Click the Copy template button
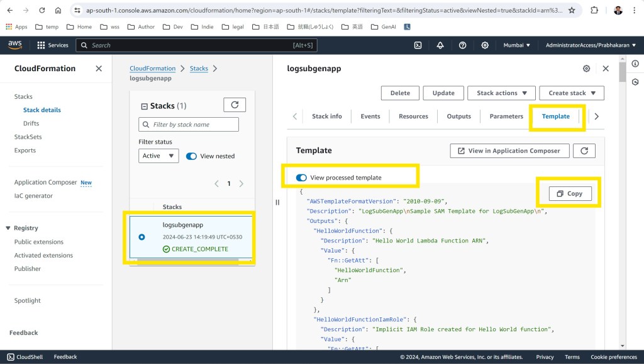 [570, 193]
